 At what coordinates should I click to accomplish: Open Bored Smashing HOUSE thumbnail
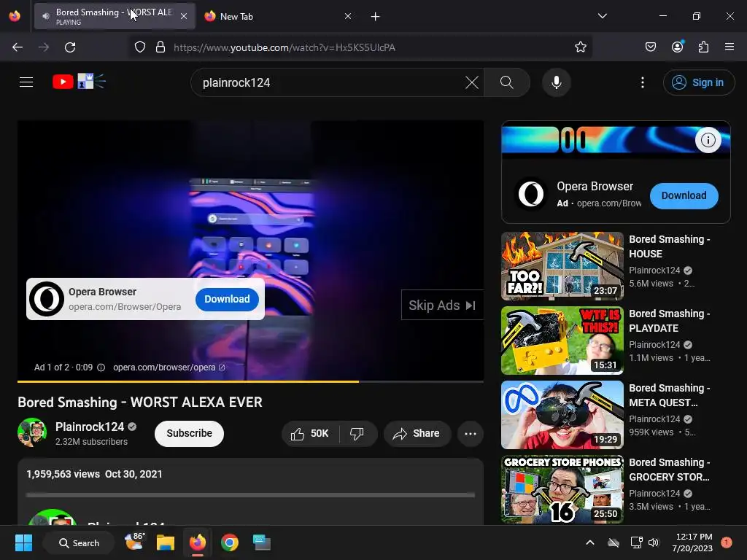click(562, 265)
